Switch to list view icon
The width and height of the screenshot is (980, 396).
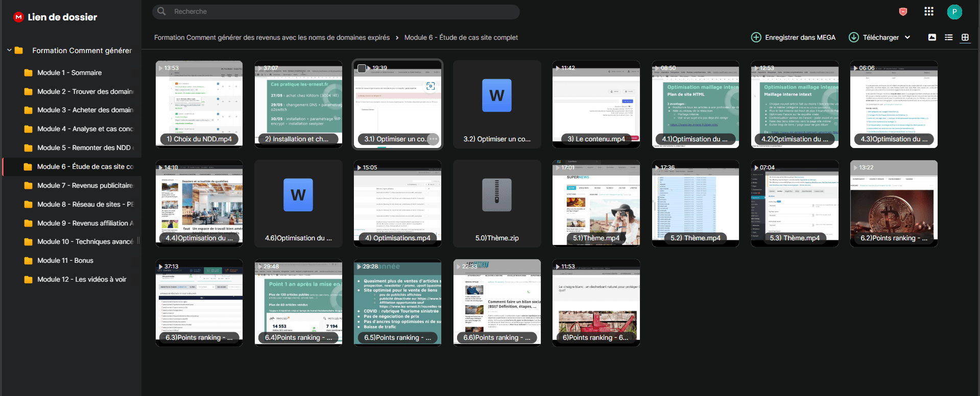[x=948, y=37]
